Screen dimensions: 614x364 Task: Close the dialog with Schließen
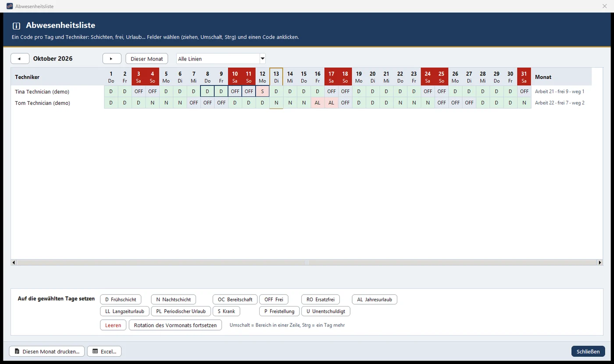point(588,351)
